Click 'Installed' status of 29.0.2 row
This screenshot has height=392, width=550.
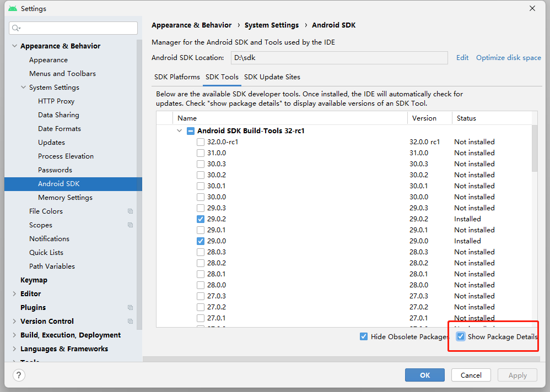pos(467,219)
